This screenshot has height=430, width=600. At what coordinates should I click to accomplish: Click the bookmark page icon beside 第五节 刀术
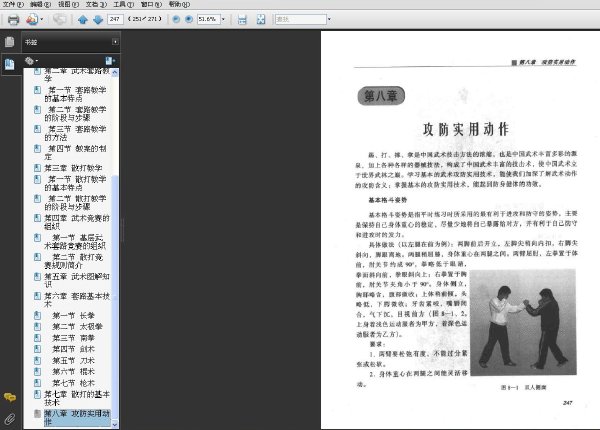pos(38,360)
